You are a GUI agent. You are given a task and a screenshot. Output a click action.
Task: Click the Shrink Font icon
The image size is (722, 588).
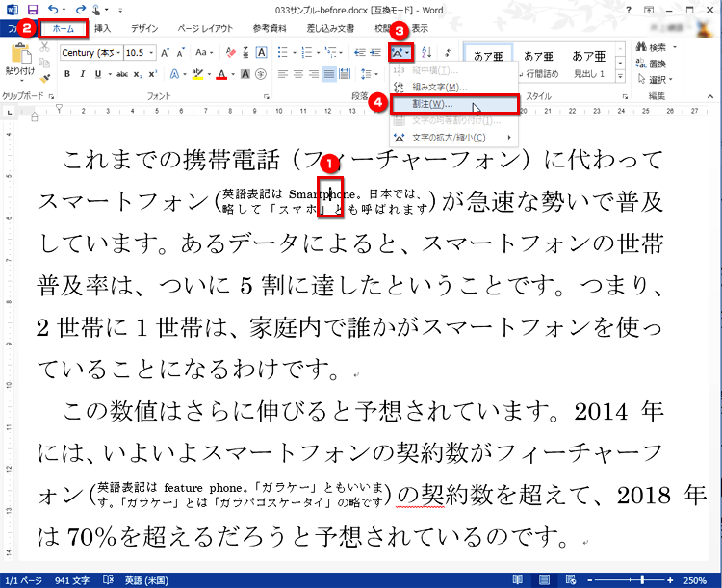(x=181, y=53)
